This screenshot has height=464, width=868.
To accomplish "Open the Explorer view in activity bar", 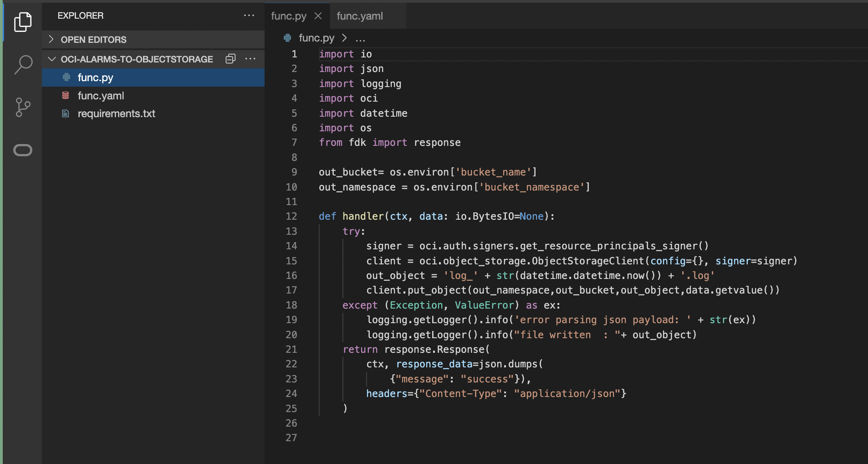I will coord(23,22).
